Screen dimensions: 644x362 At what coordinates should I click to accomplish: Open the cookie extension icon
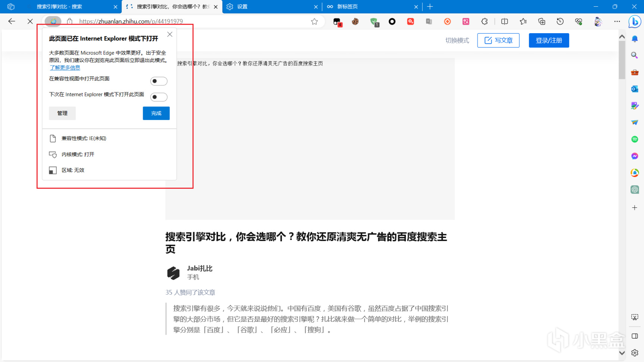(x=355, y=22)
